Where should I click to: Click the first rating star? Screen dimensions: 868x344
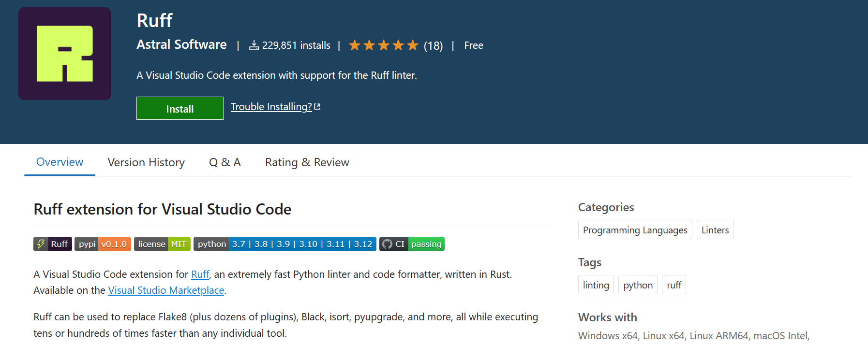click(x=355, y=45)
